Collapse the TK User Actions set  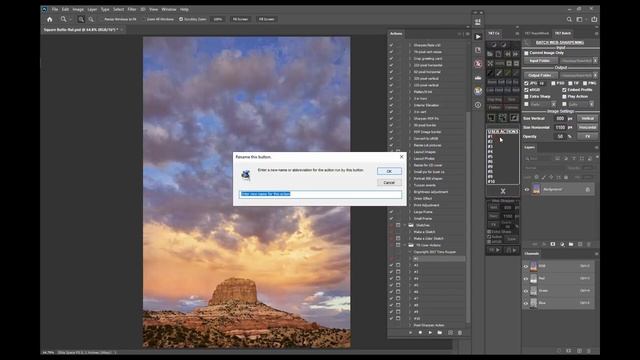click(x=405, y=245)
